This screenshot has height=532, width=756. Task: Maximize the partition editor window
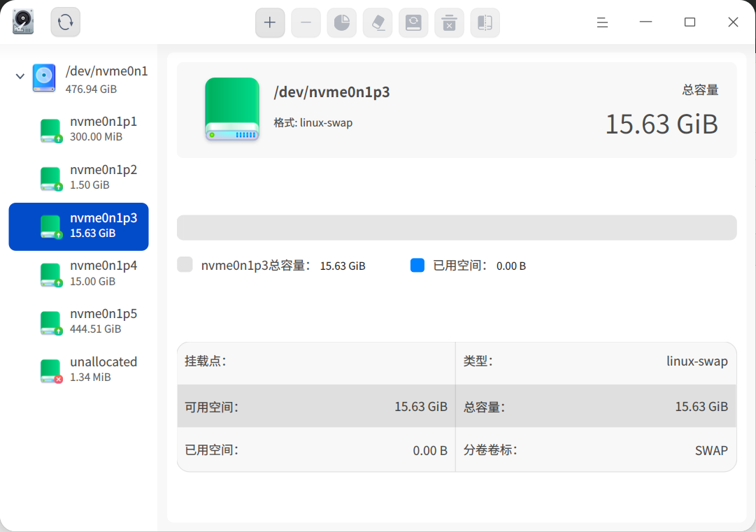point(690,22)
